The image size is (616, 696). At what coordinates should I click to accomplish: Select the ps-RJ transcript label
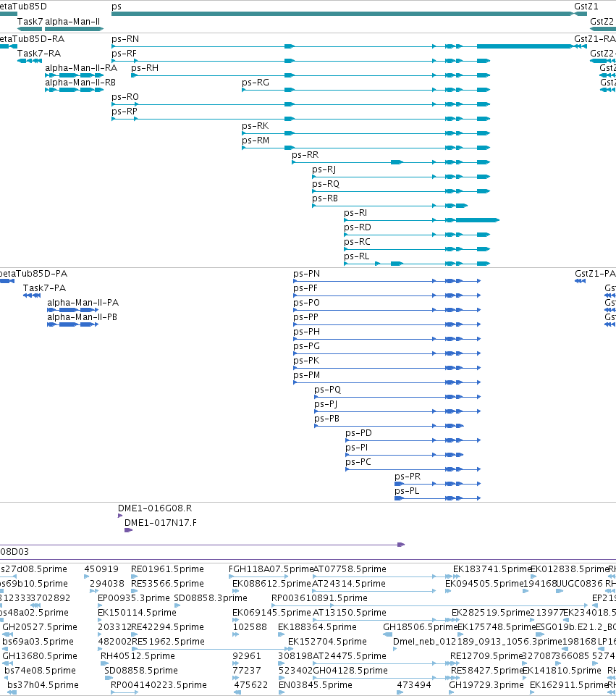pos(324,169)
